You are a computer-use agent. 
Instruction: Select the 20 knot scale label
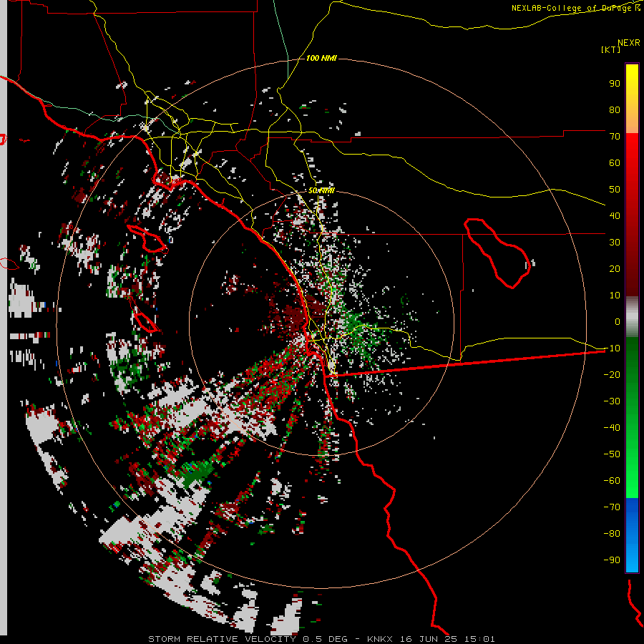pos(615,268)
